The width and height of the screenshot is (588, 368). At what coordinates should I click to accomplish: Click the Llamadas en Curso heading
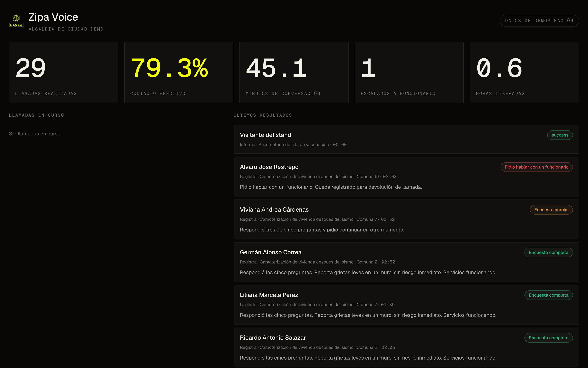[x=36, y=115]
